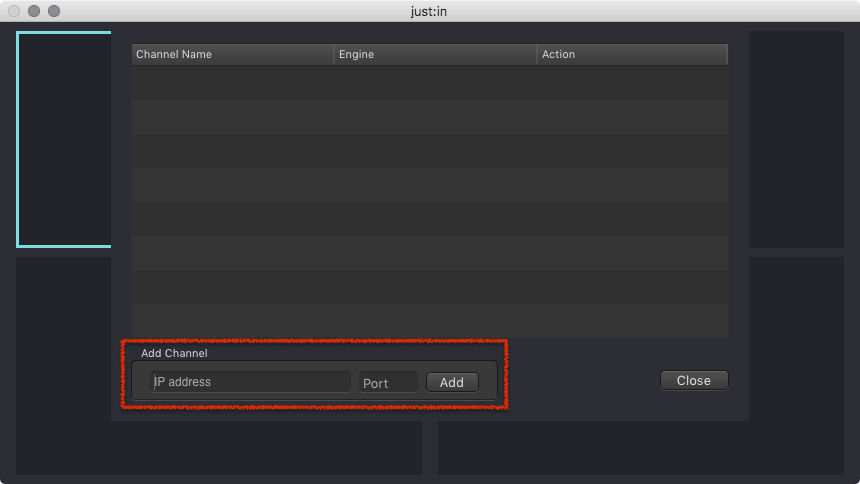Image resolution: width=860 pixels, height=484 pixels.
Task: Select the Action column header
Action: (x=632, y=54)
